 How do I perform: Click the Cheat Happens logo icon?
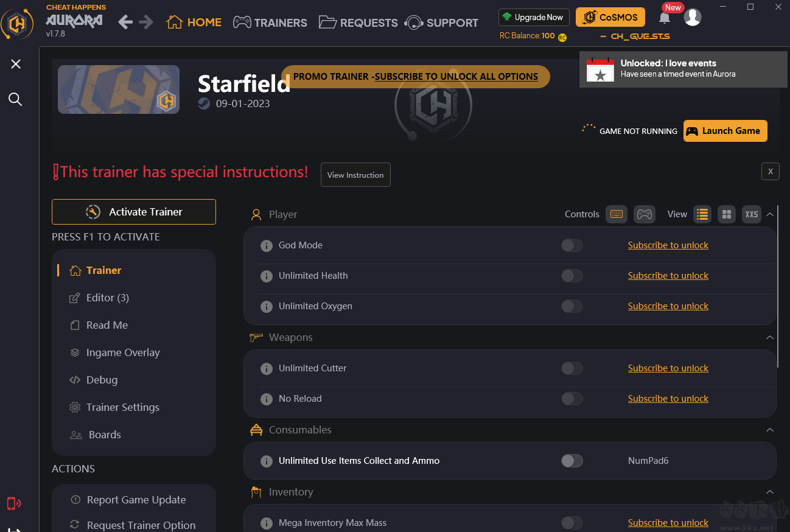tap(17, 23)
